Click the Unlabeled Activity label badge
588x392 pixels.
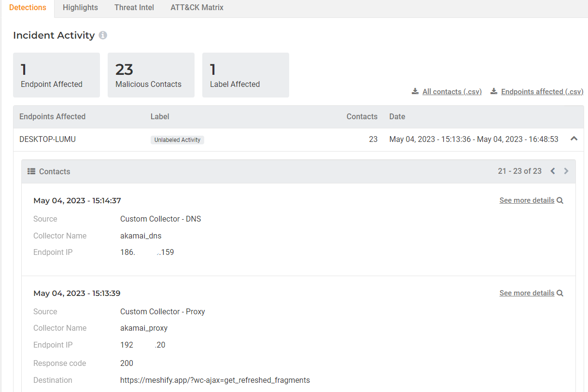[x=177, y=140]
